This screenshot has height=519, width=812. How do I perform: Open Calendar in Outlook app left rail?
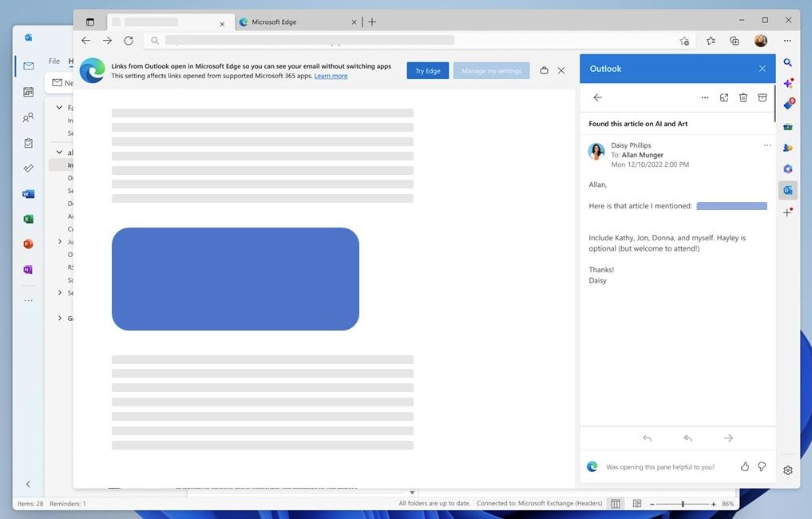point(29,92)
